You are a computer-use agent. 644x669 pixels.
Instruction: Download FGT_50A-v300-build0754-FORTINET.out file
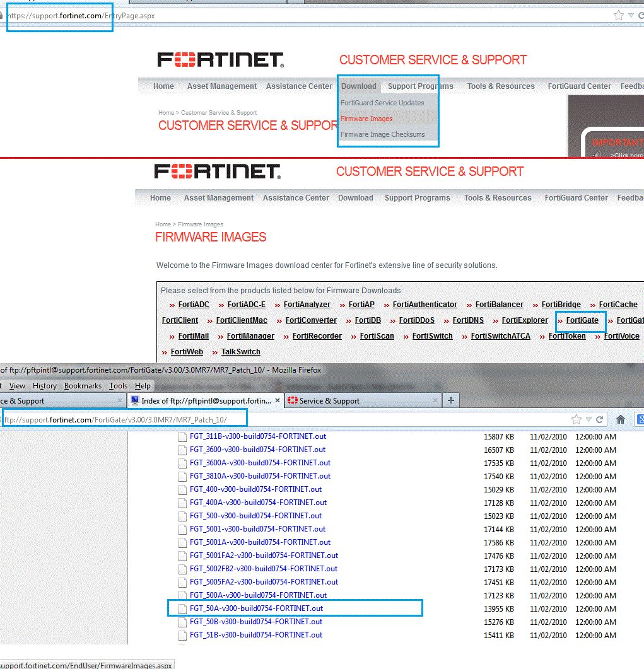[257, 608]
